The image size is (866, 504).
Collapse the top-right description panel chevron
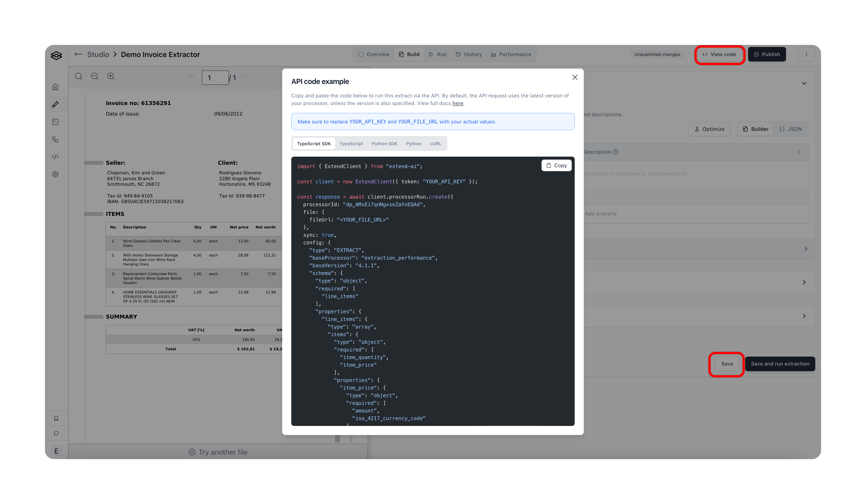click(x=804, y=83)
